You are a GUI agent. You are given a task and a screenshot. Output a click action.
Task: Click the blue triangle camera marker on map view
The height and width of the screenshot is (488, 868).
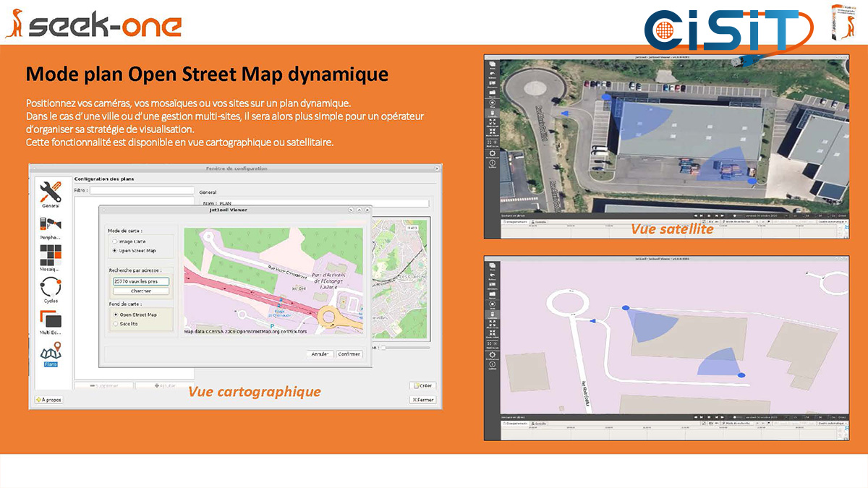click(593, 321)
